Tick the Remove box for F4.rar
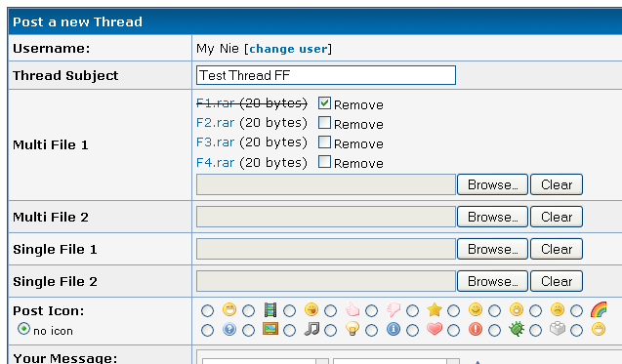622x364 pixels. coord(324,161)
